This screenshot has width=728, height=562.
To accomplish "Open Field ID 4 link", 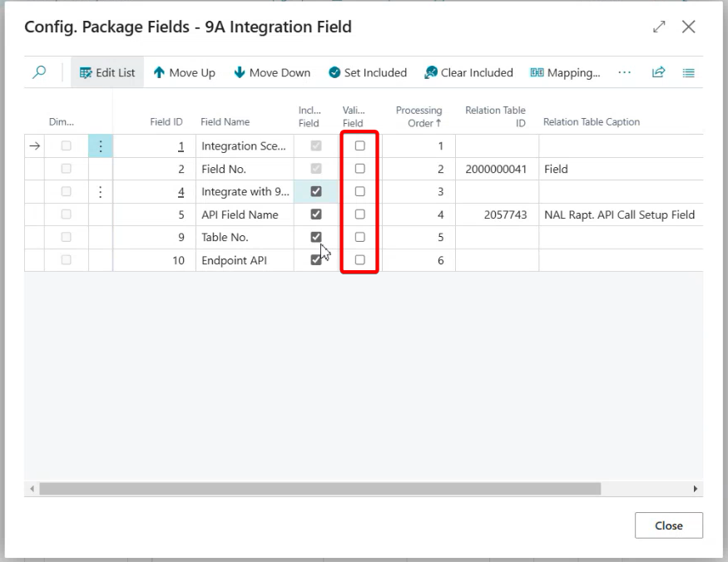I will tap(181, 192).
